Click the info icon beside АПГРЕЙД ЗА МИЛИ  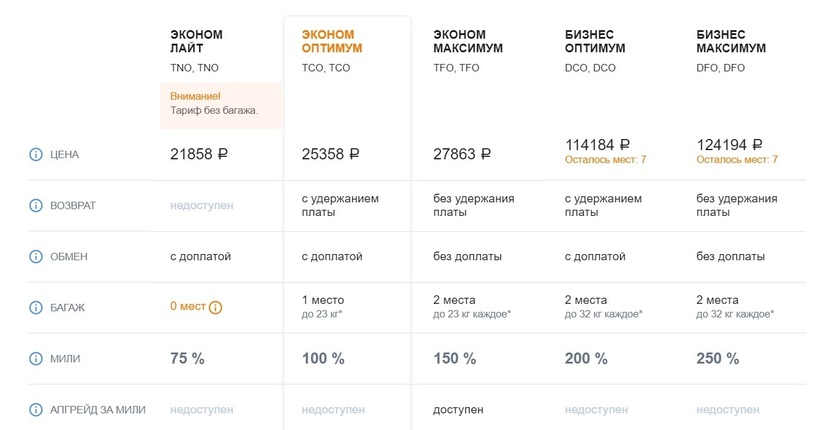click(x=36, y=410)
